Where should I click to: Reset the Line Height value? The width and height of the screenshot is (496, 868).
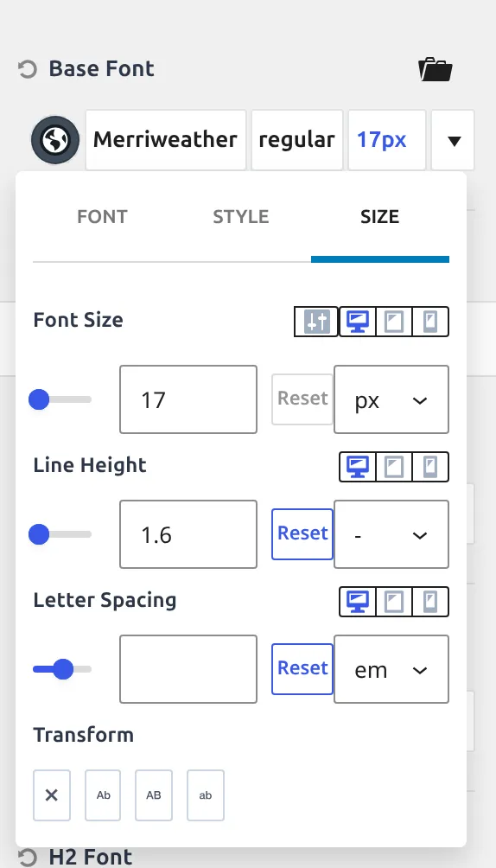(302, 534)
